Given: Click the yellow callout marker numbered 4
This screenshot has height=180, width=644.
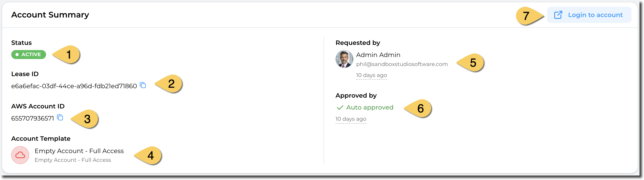Looking at the screenshot, I should point(150,156).
